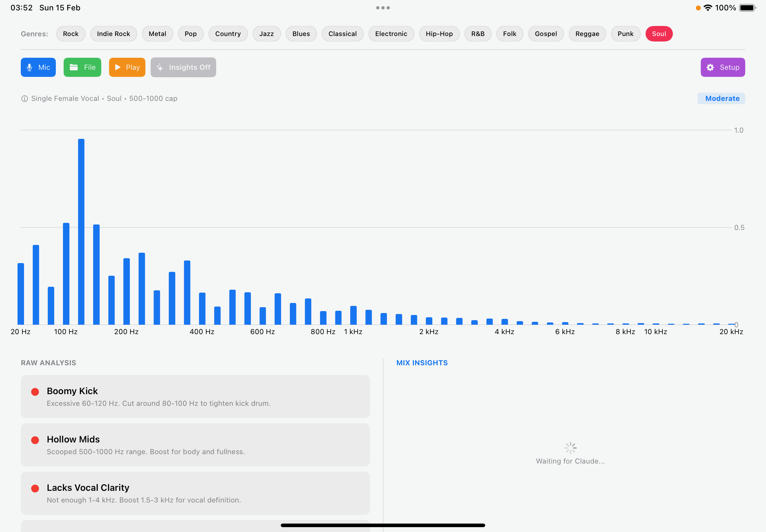The height and width of the screenshot is (532, 766).
Task: Click the folder icon on File button
Action: 74,67
